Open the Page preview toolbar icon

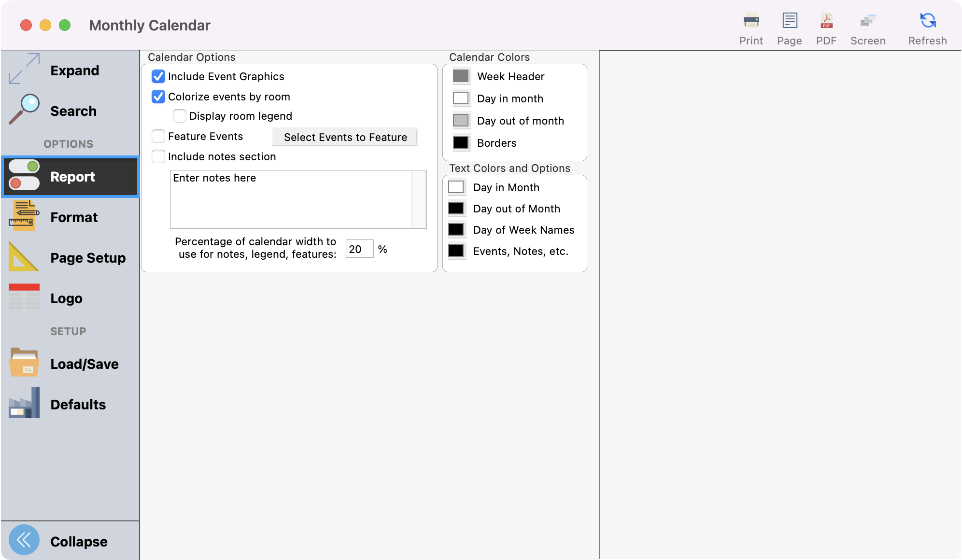tap(790, 21)
